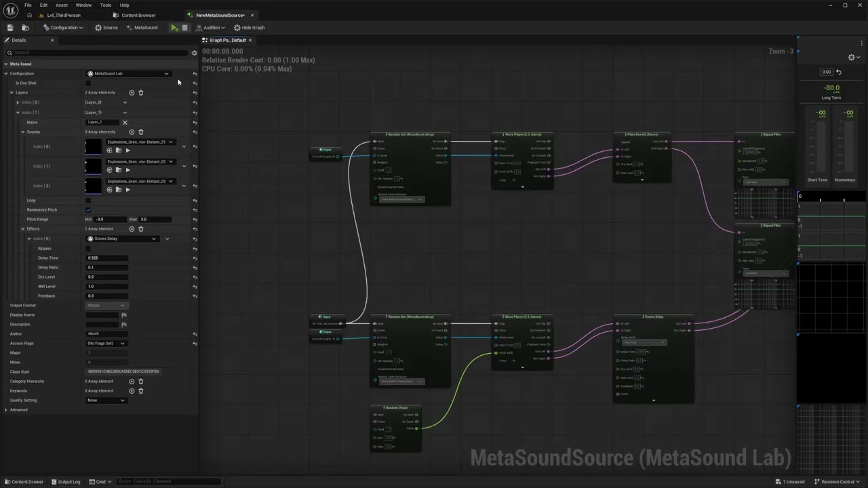
Task: Open the Explosions Distant_01 asset dropdown
Action: coord(140,142)
